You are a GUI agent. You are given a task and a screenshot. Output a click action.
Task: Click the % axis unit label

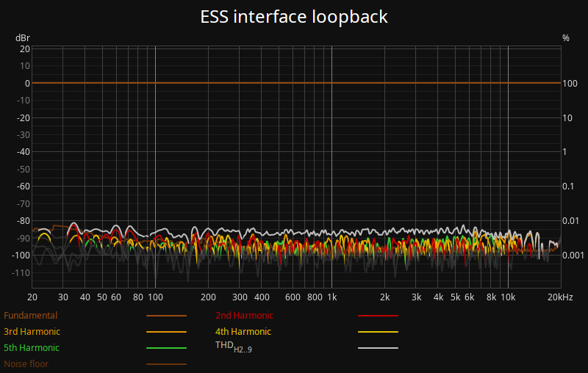tap(565, 38)
